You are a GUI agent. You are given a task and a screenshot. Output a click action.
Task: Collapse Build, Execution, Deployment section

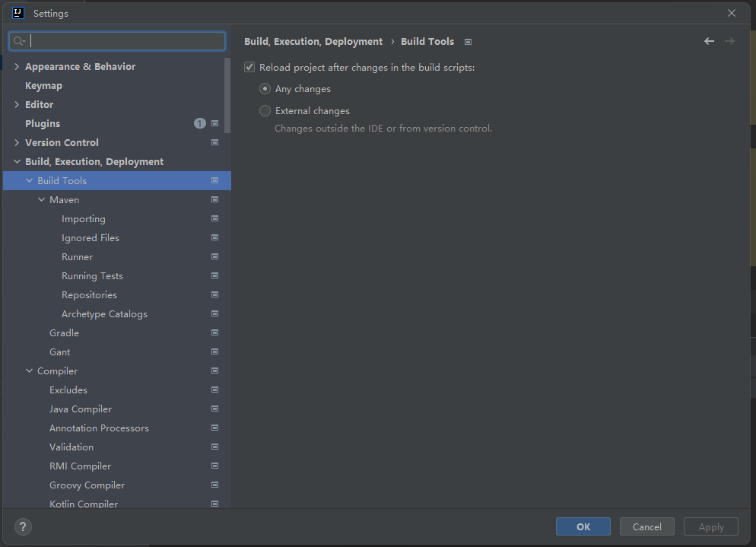pyautogui.click(x=17, y=161)
